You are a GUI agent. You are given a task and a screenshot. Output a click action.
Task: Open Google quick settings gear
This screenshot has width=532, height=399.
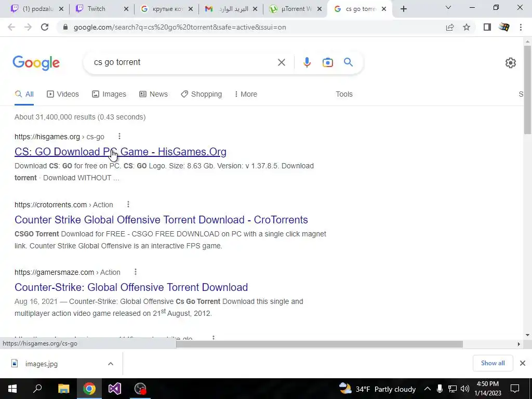(510, 63)
